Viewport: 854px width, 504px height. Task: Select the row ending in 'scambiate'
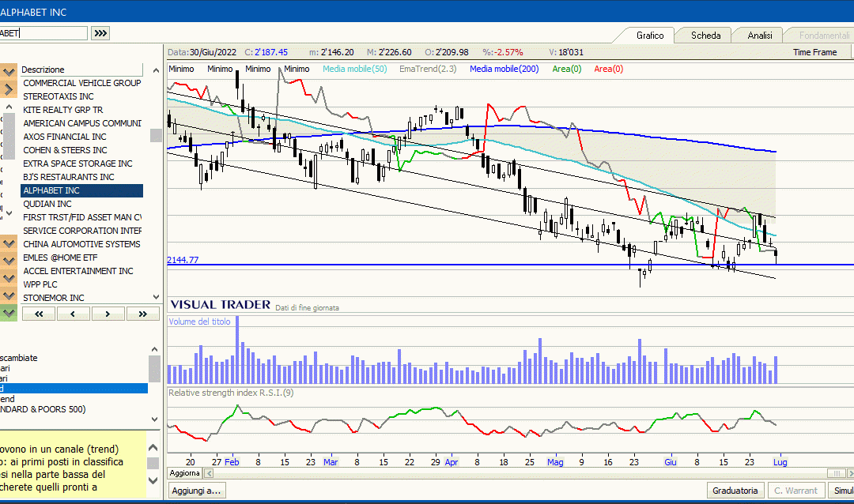pos(74,358)
